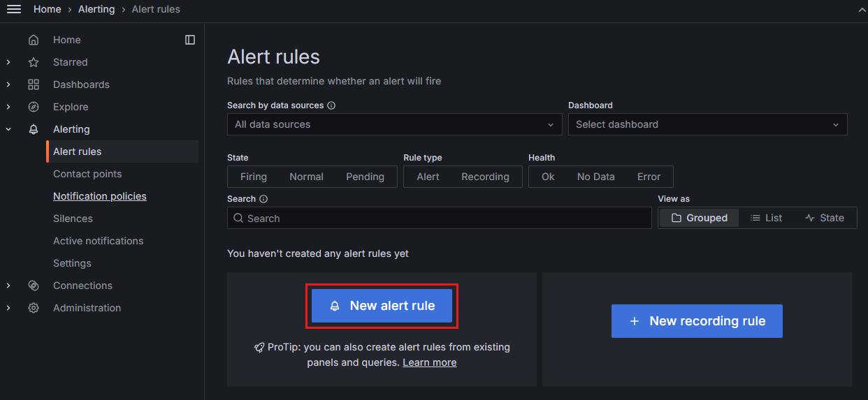Screen dimensions: 868x400
Task: Toggle the Firing state filter
Action: click(x=254, y=177)
